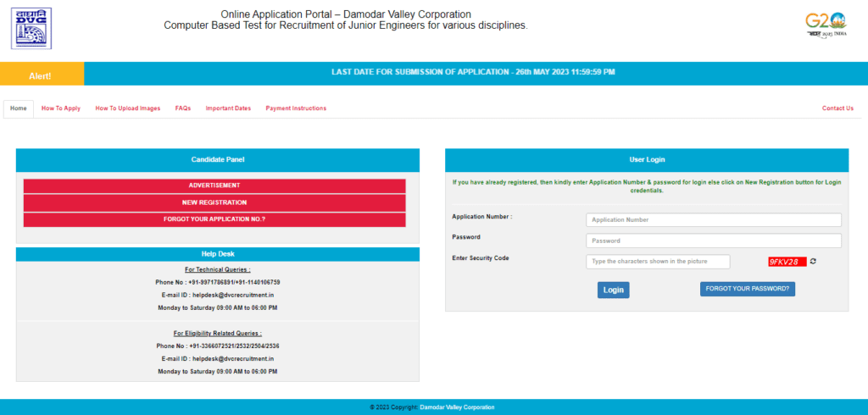View the Important Dates tab
The height and width of the screenshot is (415, 868).
coord(228,108)
